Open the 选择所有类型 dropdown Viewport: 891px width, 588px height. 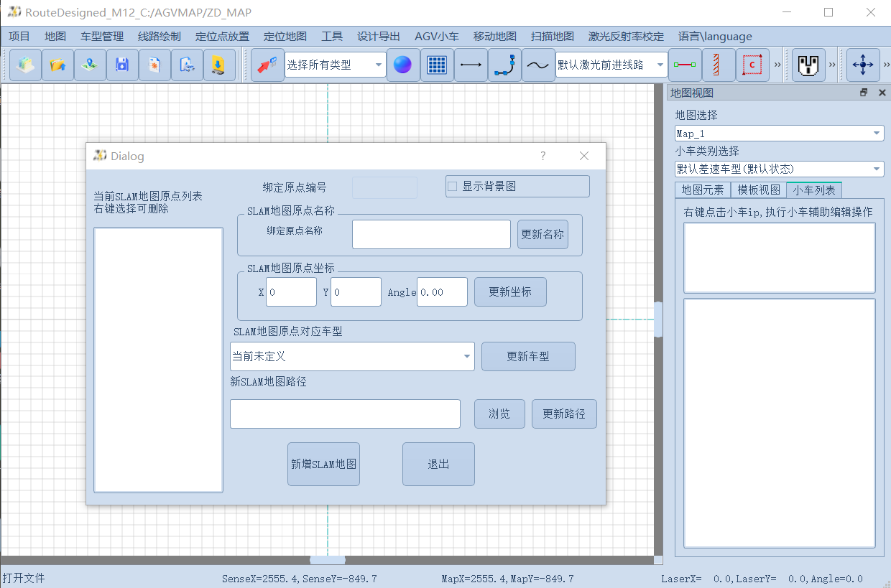(334, 64)
